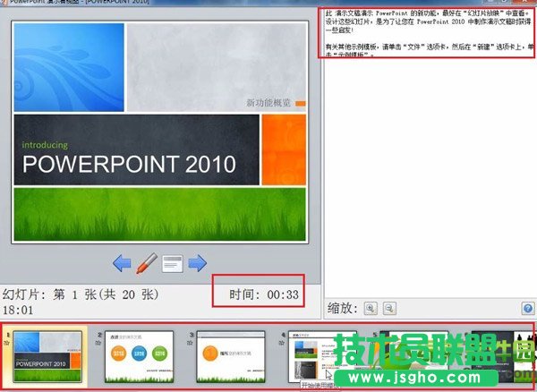Screen dimensions: 537x392
Task: Click the 新功能概览 text on the slide preview
Action: pyautogui.click(x=268, y=103)
